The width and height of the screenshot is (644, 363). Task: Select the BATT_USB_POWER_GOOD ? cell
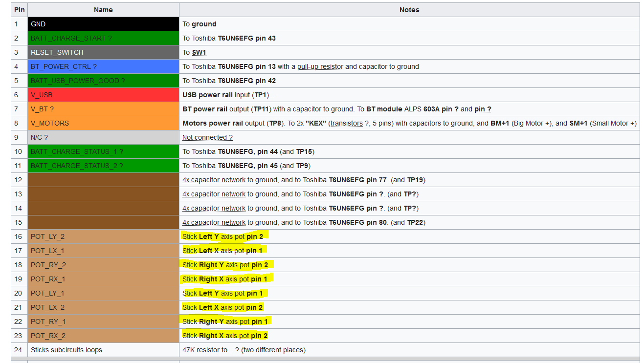[x=103, y=81]
